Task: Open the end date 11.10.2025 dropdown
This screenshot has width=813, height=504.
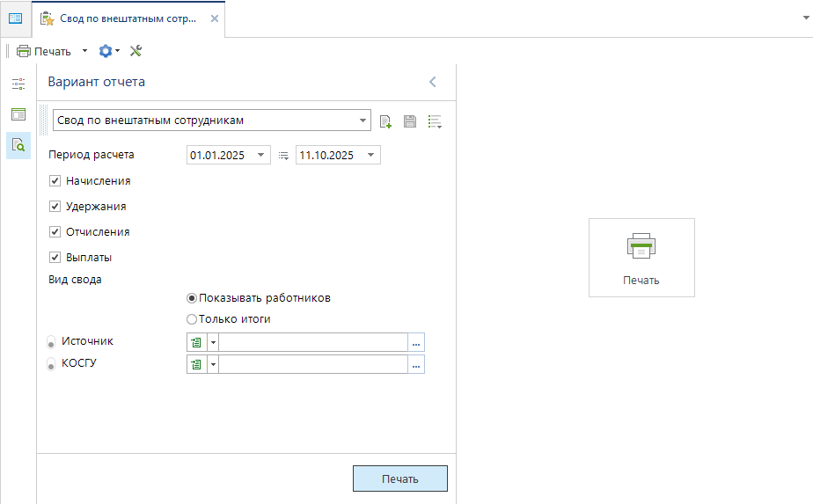Action: pyautogui.click(x=370, y=156)
